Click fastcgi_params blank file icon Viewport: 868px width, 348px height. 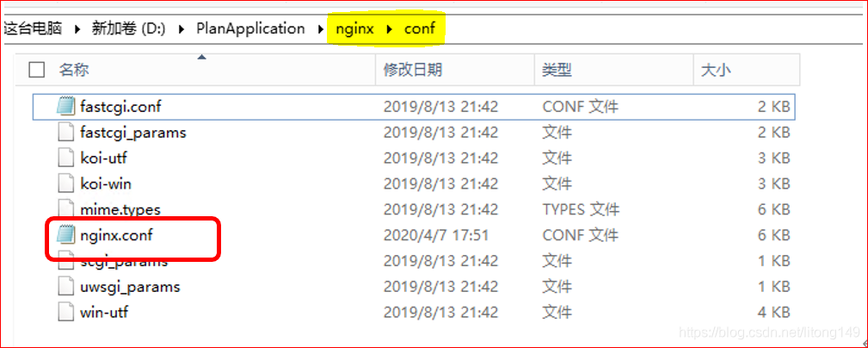click(x=66, y=133)
